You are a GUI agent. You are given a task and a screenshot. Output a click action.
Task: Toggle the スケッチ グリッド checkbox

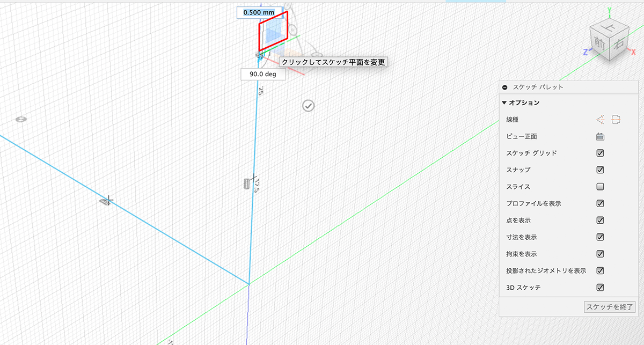[601, 153]
